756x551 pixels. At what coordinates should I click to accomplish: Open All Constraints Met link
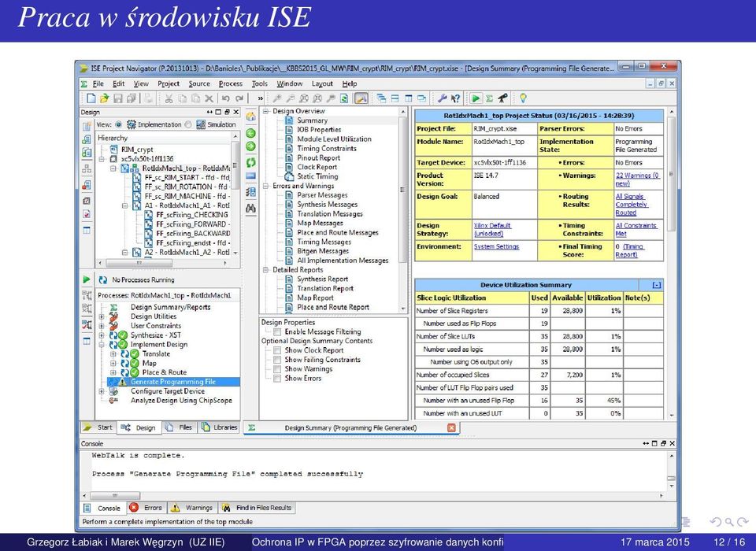coord(636,230)
